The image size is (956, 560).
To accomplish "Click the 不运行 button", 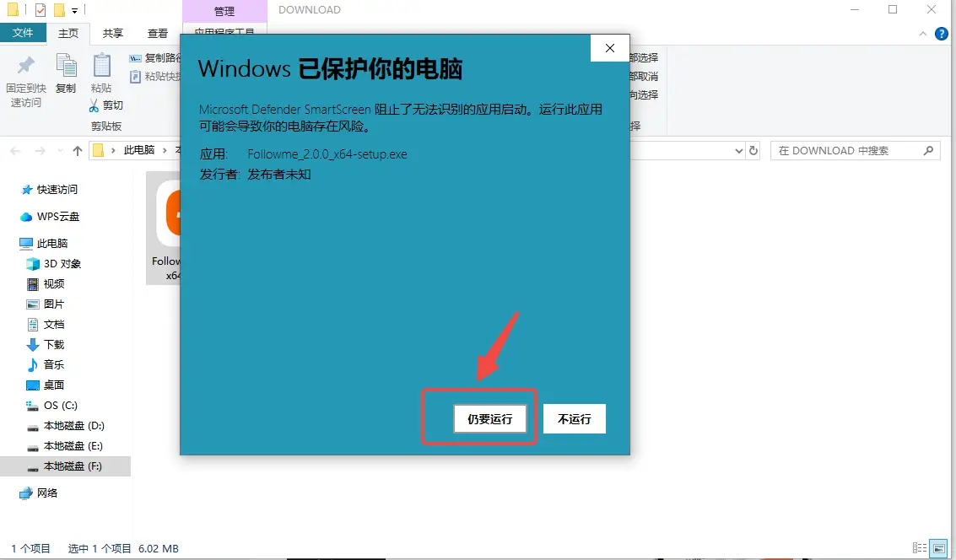I will tap(575, 418).
